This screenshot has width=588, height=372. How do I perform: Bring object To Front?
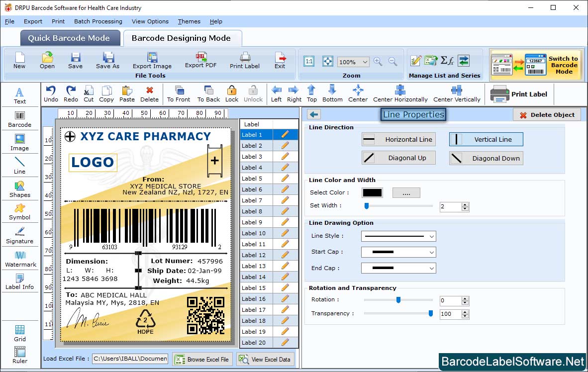click(x=179, y=94)
